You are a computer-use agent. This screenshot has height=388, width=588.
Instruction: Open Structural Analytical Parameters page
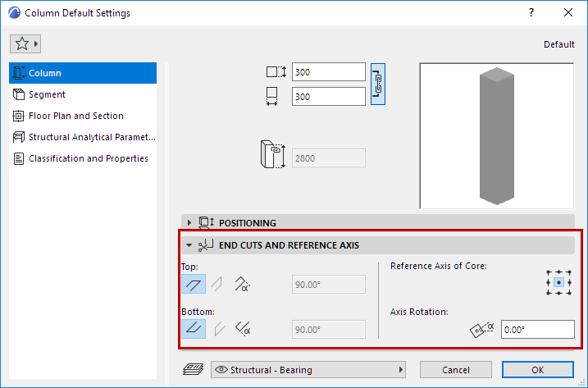pos(91,137)
